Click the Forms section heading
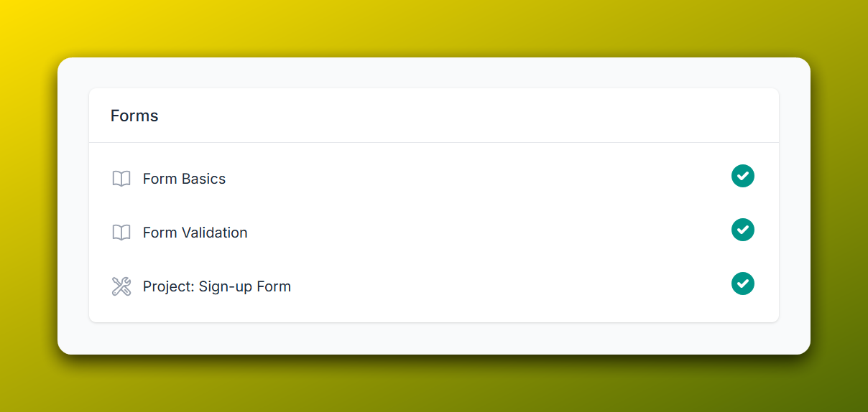The height and width of the screenshot is (412, 868). tap(134, 116)
